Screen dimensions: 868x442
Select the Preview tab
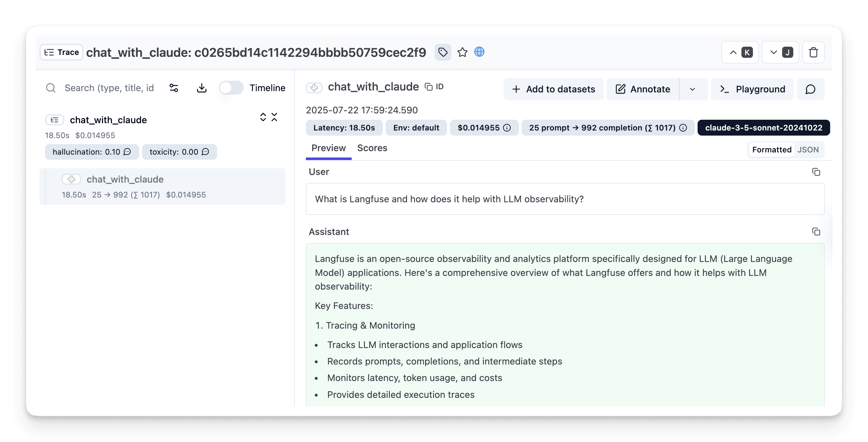[328, 148]
